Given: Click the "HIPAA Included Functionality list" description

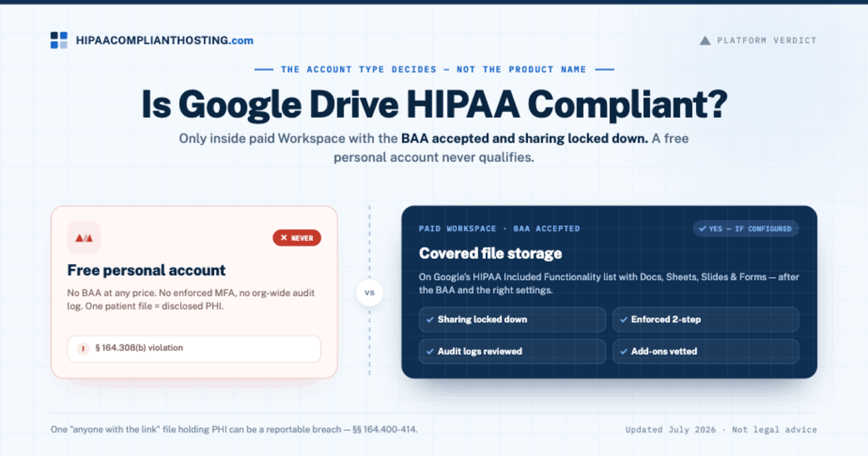Looking at the screenshot, I should click(x=609, y=284).
